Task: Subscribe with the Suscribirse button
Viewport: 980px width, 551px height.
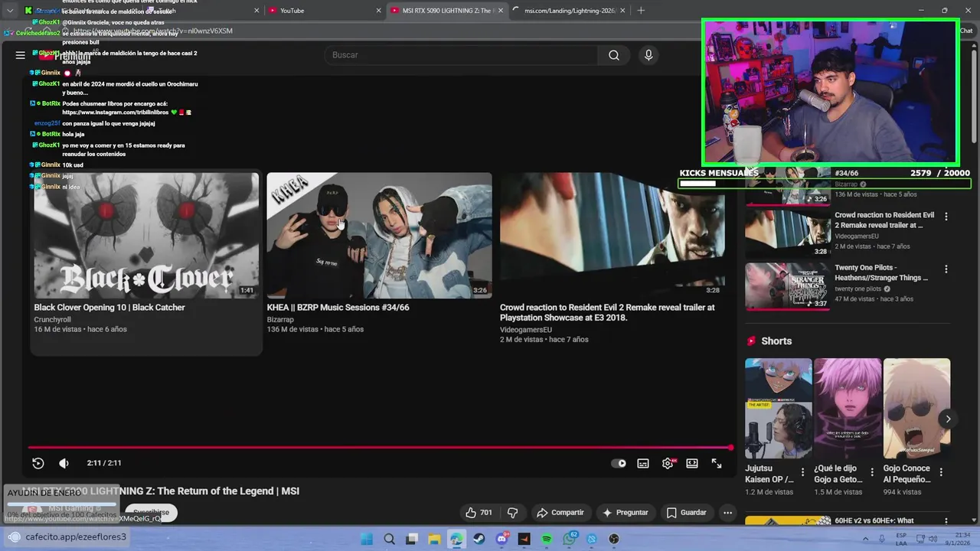Action: pos(151,512)
